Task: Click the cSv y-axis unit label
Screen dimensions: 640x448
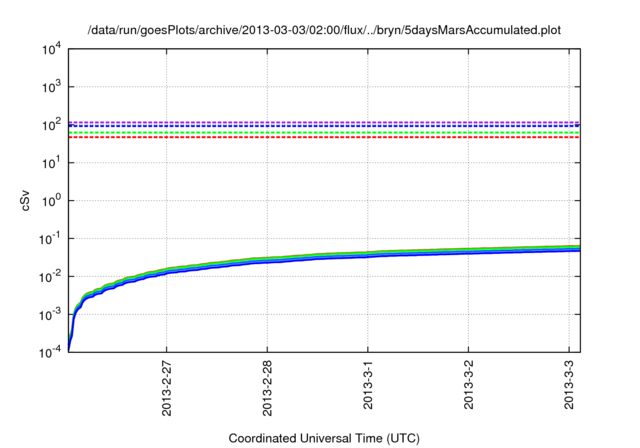Action: tap(25, 201)
